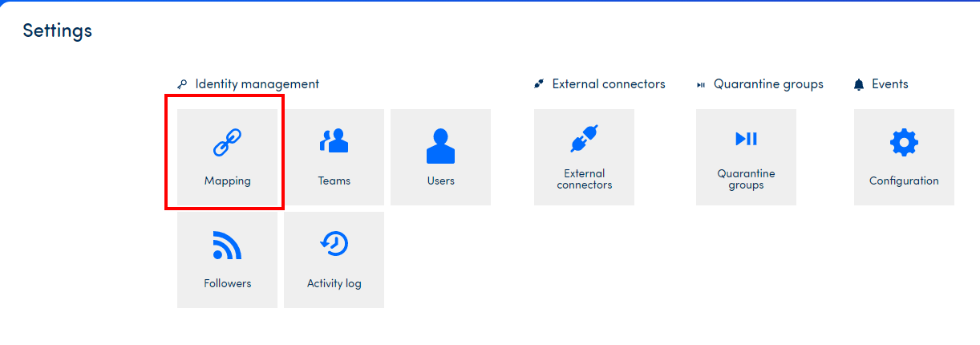This screenshot has height=345, width=980.
Task: Open Quarantine groups play-pause icon tile
Action: 746,139
